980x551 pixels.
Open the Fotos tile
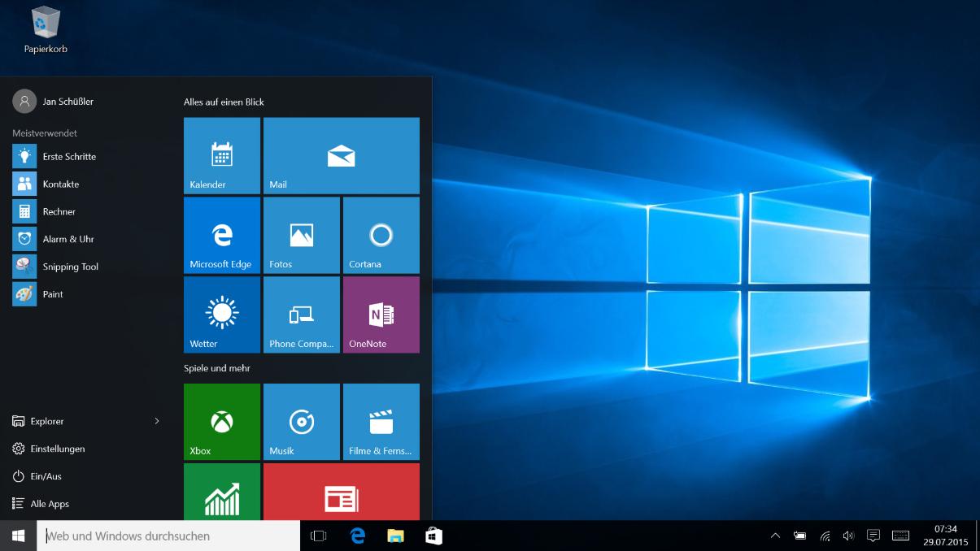[302, 236]
